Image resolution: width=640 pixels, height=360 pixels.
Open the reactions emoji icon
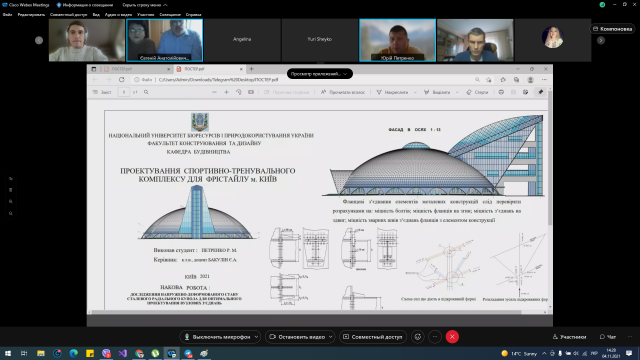(x=418, y=337)
